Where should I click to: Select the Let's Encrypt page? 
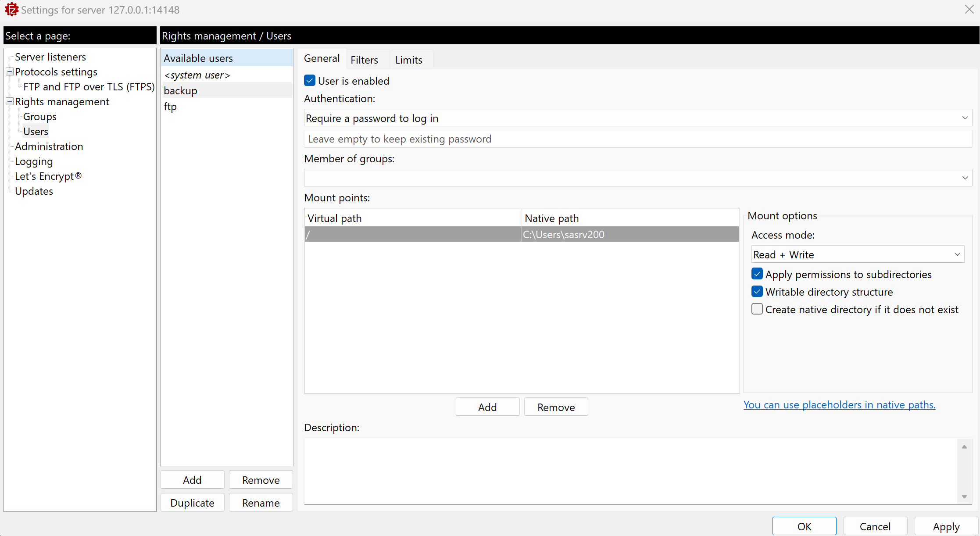[x=48, y=176]
